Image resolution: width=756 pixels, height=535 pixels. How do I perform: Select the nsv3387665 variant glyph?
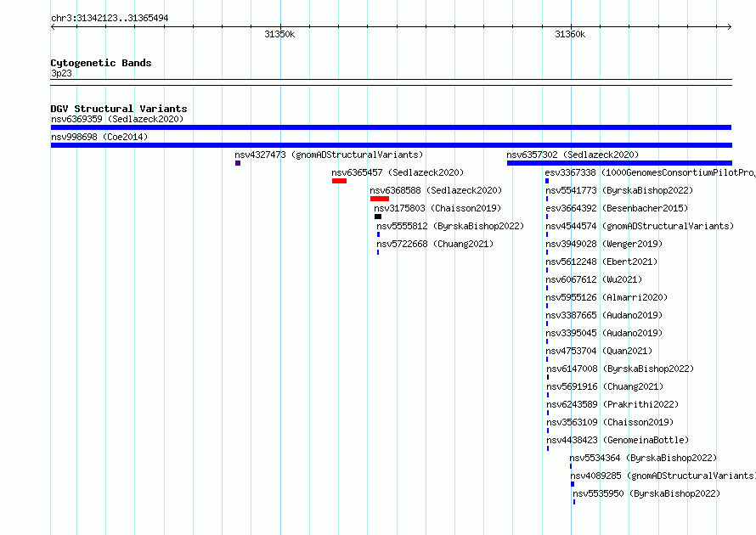[547, 324]
